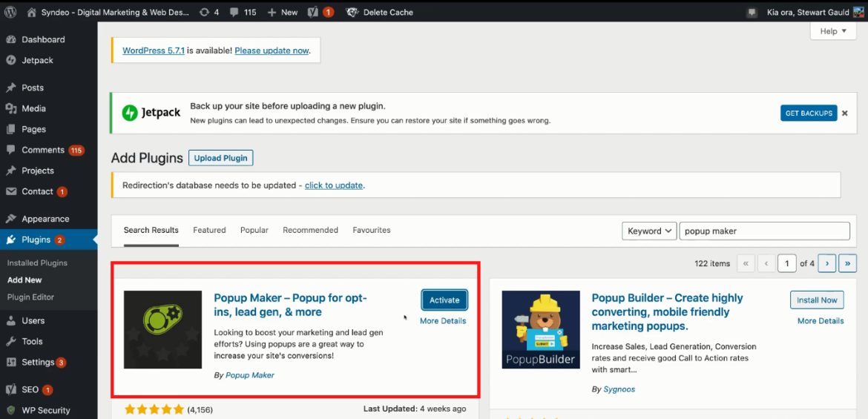Click the WordPress logo icon in admin bar
The image size is (868, 419).
coord(10,12)
